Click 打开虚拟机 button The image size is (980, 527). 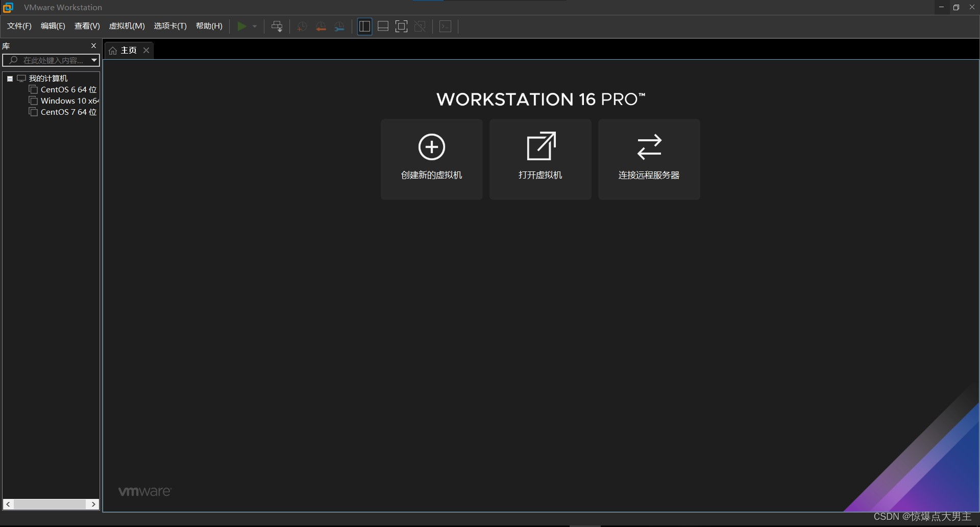541,159
